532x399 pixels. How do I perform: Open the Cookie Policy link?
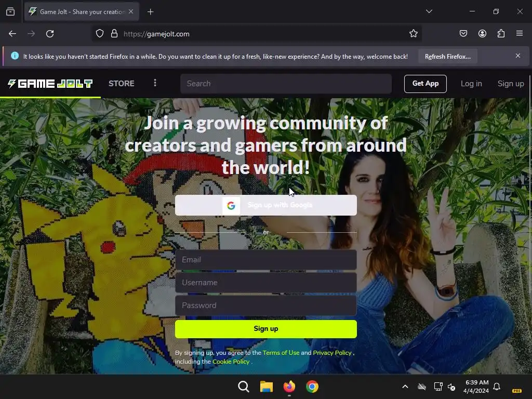(x=231, y=362)
